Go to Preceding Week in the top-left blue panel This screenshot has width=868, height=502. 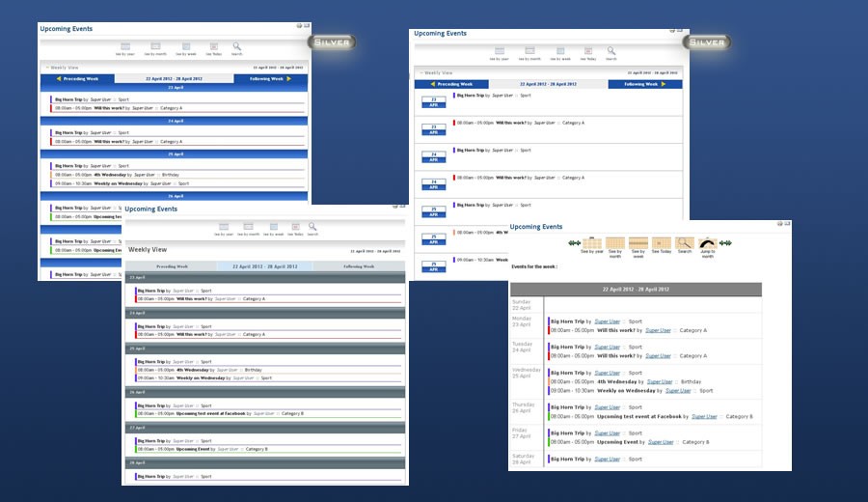point(77,78)
